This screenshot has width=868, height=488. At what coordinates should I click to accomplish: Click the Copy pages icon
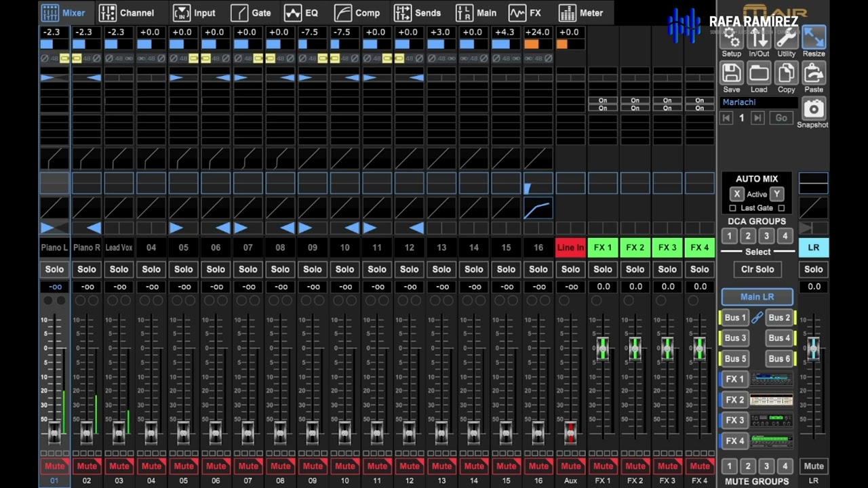point(787,73)
